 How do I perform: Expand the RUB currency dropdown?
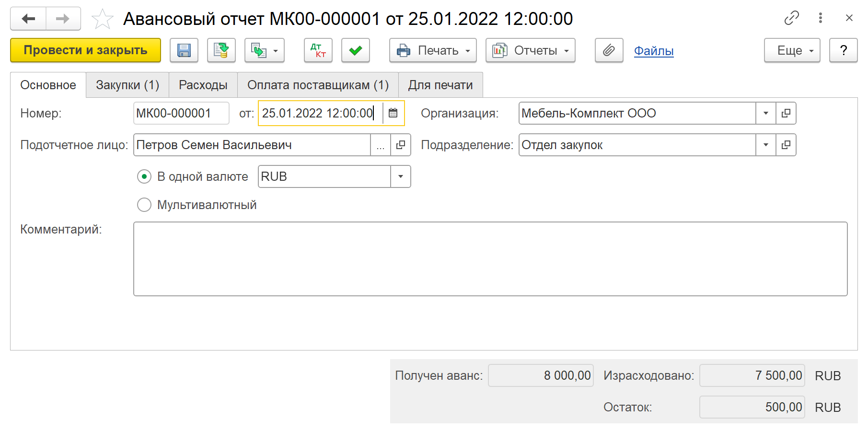point(401,176)
